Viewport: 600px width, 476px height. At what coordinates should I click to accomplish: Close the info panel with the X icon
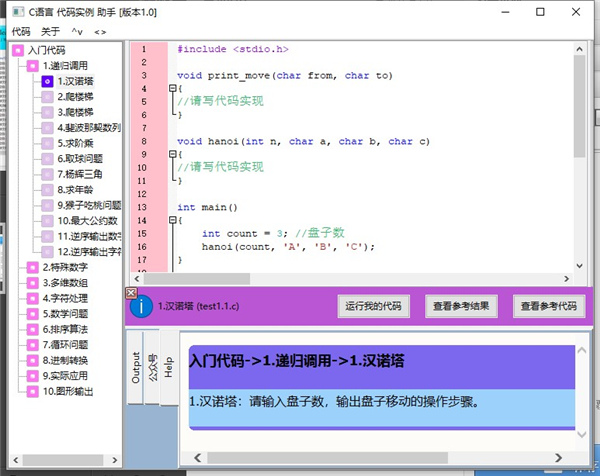click(131, 293)
